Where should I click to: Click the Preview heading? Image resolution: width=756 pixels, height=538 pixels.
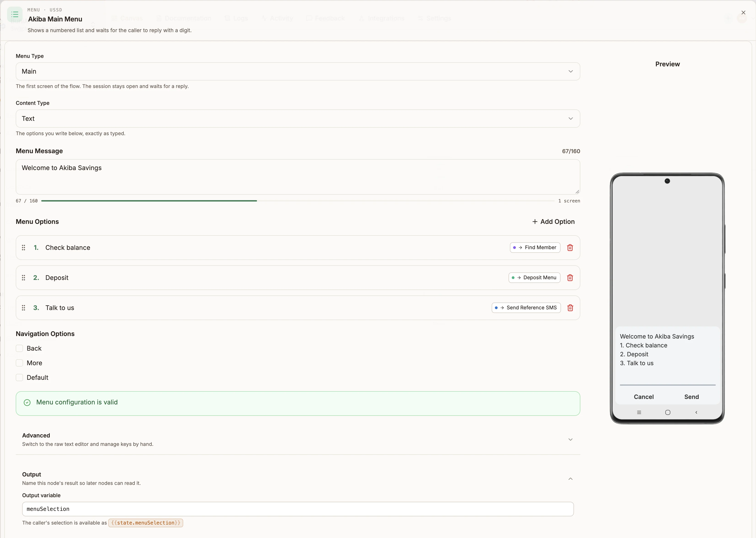(667, 64)
